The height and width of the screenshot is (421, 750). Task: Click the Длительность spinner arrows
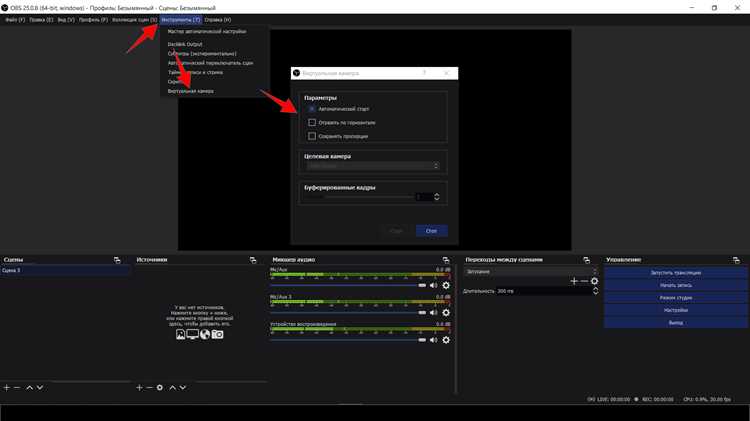pos(596,291)
